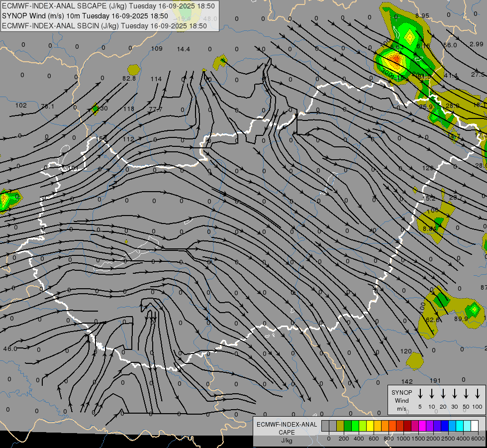The image size is (487, 448).
Task: Pick the cyan CAPE legend swatch
Action: (460, 426)
